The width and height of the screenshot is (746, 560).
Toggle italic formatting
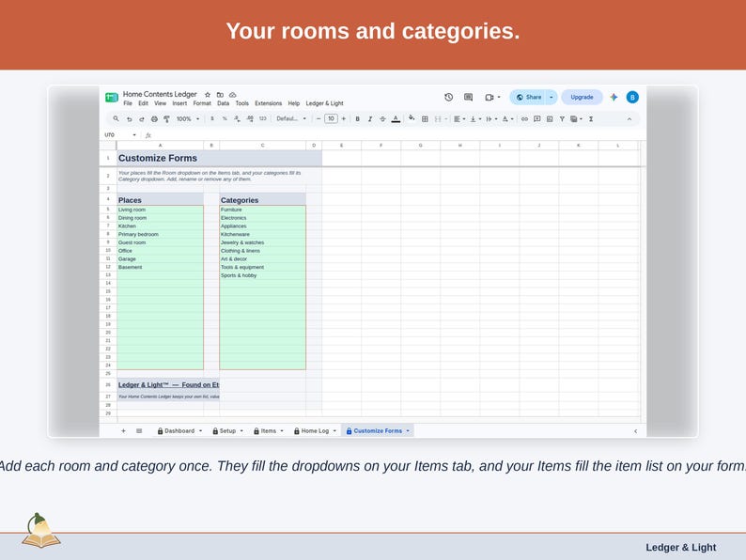pyautogui.click(x=369, y=119)
